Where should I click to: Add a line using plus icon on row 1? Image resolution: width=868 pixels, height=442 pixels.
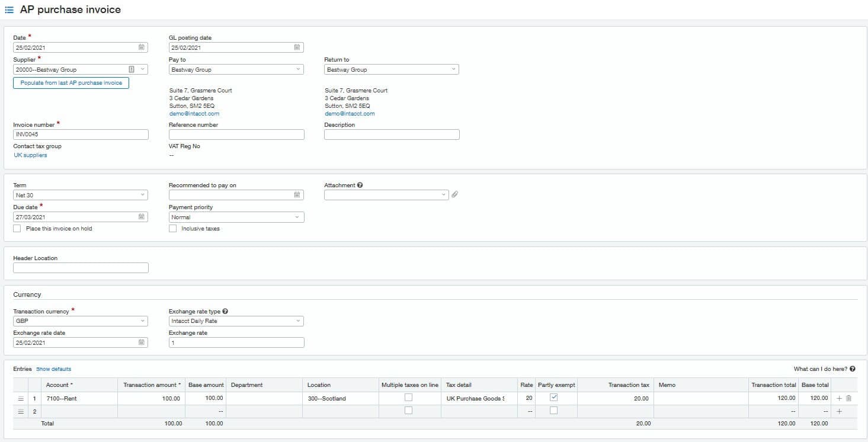click(839, 399)
